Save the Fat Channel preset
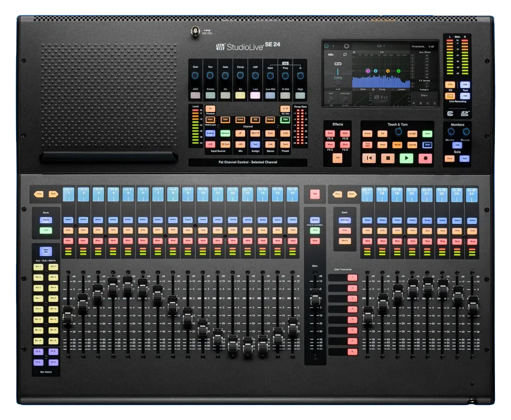The height and width of the screenshot is (420, 511). point(286,144)
